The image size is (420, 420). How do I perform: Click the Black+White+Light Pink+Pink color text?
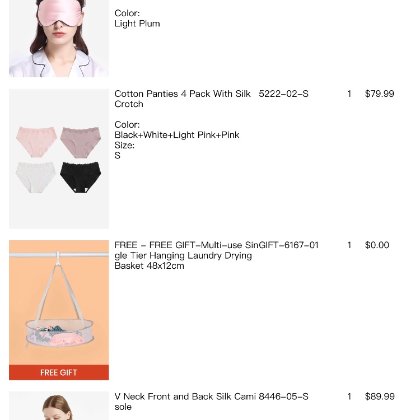coord(177,135)
